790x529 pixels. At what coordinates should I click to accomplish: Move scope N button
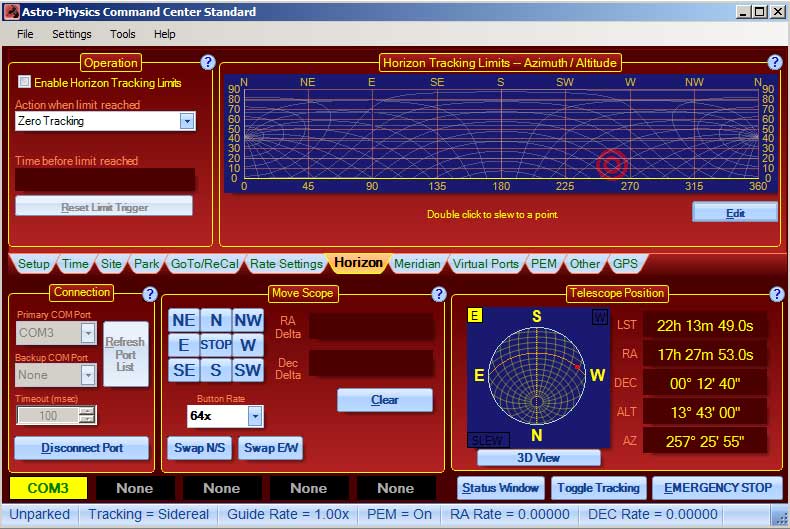[216, 320]
